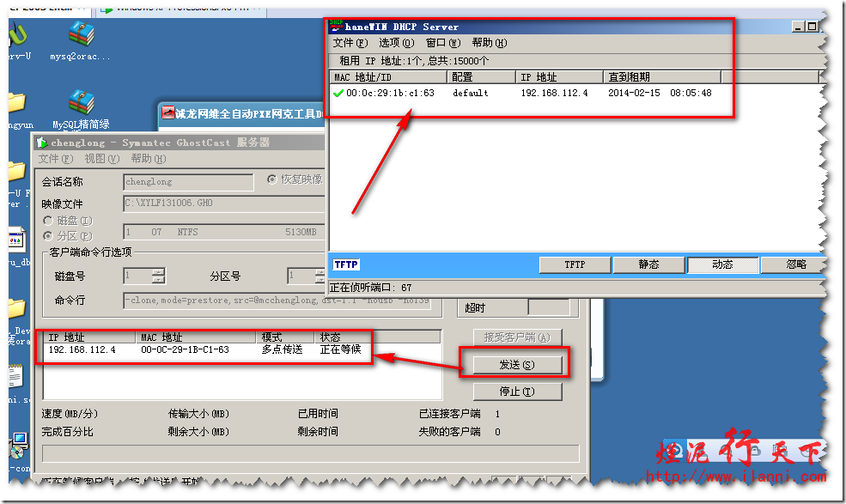846x504 pixels.
Task: Select client 192.168.112.4 in GhostCast list
Action: pyautogui.click(x=82, y=349)
